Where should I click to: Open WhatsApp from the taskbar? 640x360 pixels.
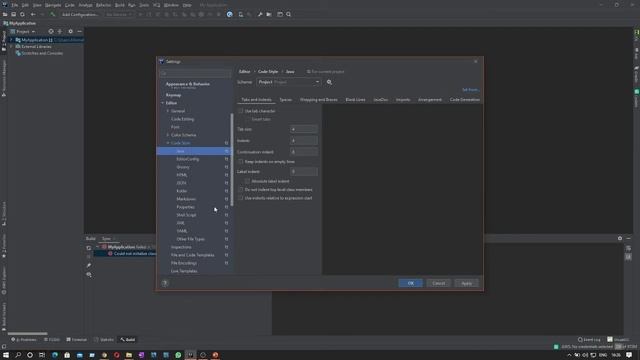pyautogui.click(x=178, y=355)
